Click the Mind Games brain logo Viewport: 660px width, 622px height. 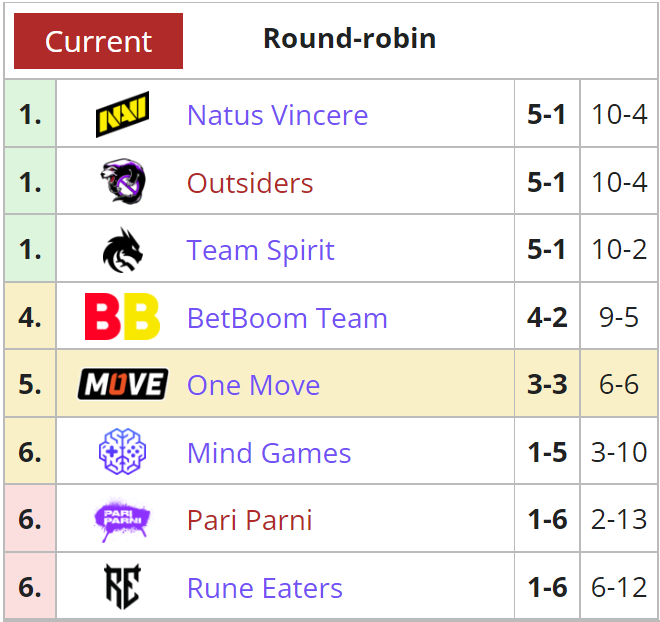coord(122,452)
